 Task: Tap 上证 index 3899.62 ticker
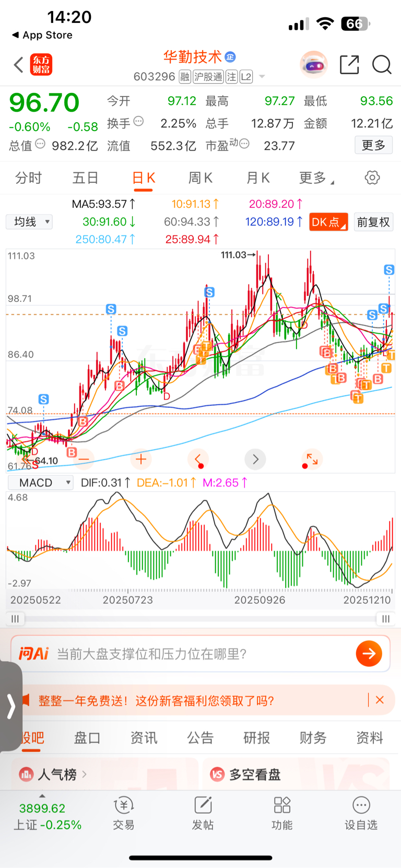[x=47, y=816]
